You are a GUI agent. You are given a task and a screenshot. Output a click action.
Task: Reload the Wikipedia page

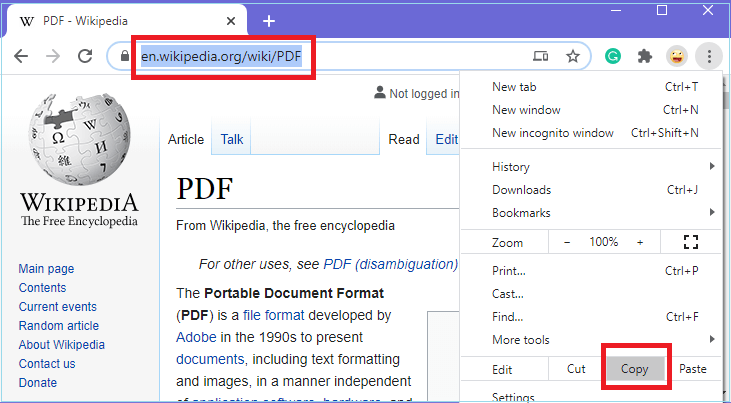pos(86,56)
